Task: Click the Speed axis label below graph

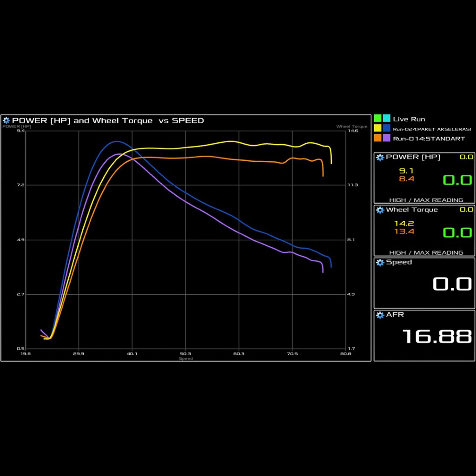Action: click(185, 358)
